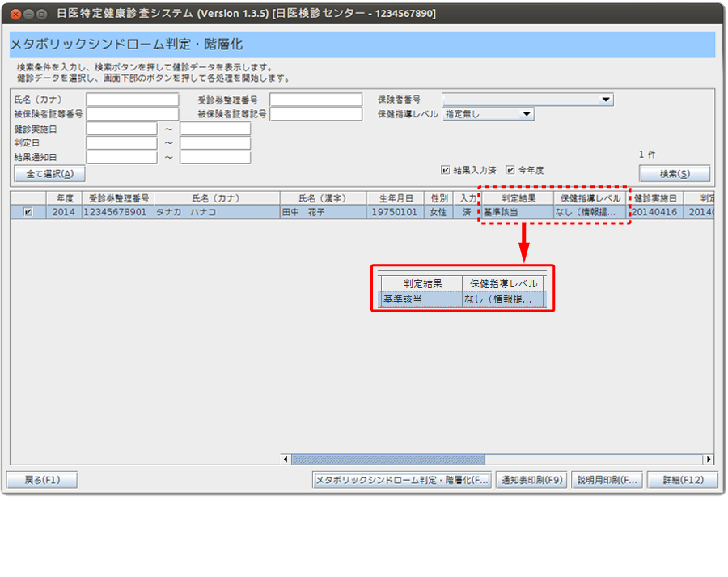Click the 受診券整理番号 input field

point(315,100)
